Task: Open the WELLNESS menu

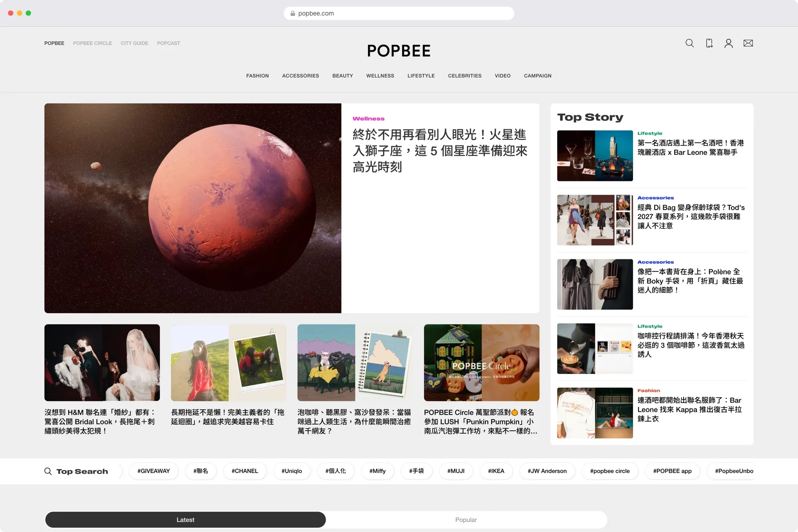Action: [380, 76]
